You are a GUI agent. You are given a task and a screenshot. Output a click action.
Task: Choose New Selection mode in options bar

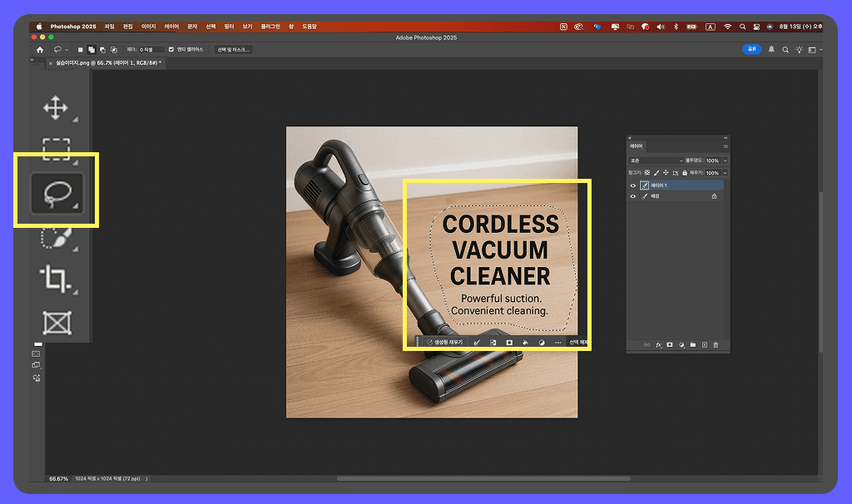[x=81, y=49]
